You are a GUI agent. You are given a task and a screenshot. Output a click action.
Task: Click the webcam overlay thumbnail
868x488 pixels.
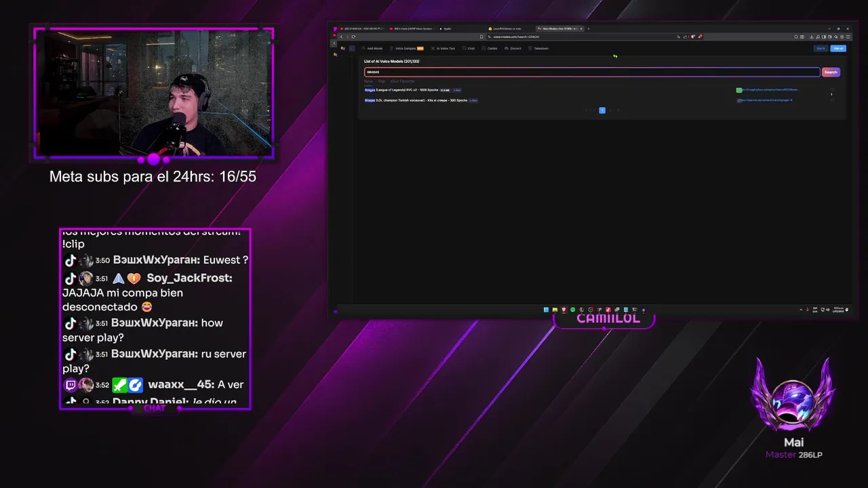(154, 93)
